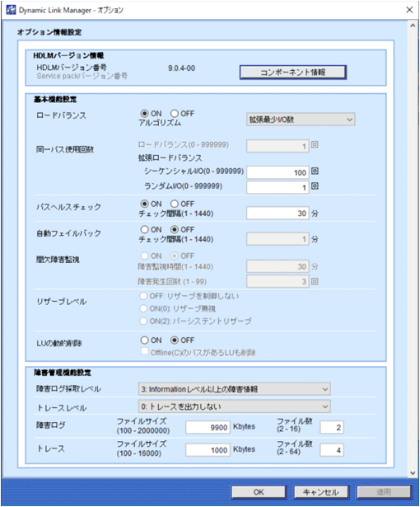Click 障害ログ file size field showing 9900
Viewport: 420px width, 507px height.
tap(208, 428)
